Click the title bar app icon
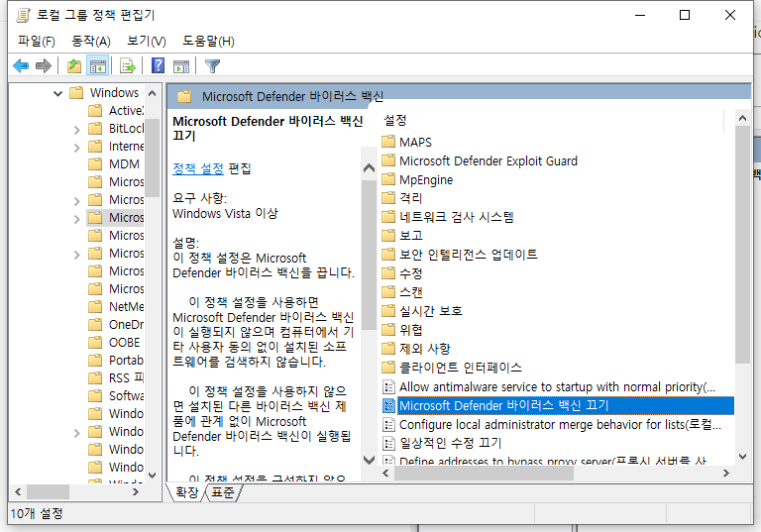Viewport: 761px width, 532px height. tap(23, 15)
